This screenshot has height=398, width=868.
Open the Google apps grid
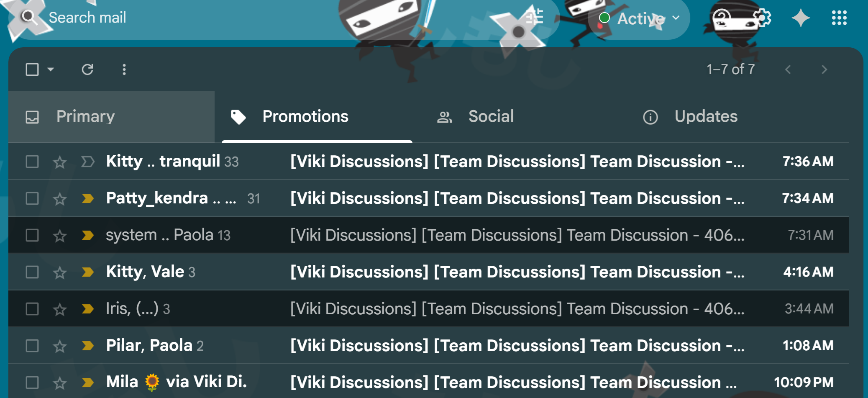coord(839,18)
